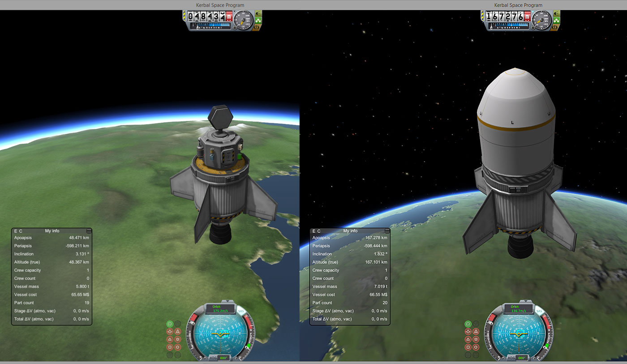Click the RCS indicator icon near the navball
This screenshot has width=627, height=364.
pyautogui.click(x=177, y=324)
